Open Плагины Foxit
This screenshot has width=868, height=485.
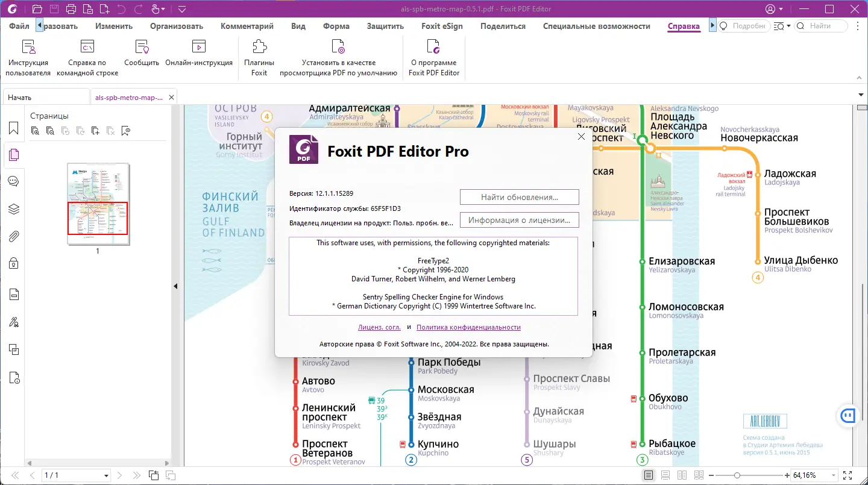pos(259,58)
